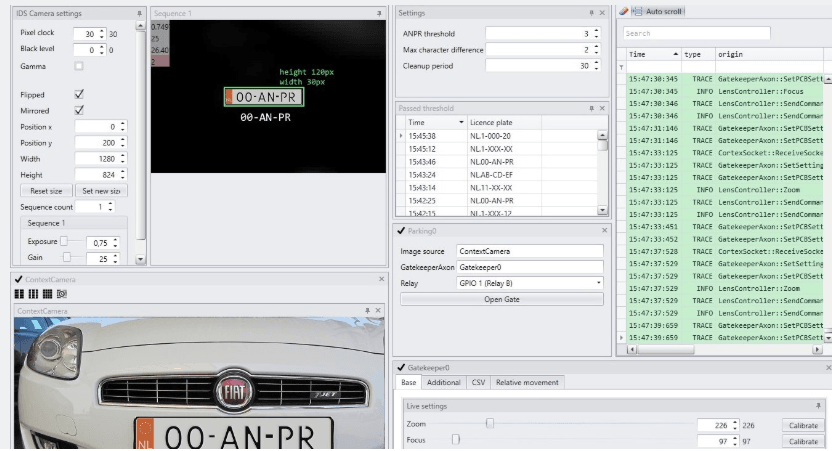Viewport: 832px width, 451px height.
Task: Uncheck the Mirrored checkbox
Action: click(x=79, y=110)
